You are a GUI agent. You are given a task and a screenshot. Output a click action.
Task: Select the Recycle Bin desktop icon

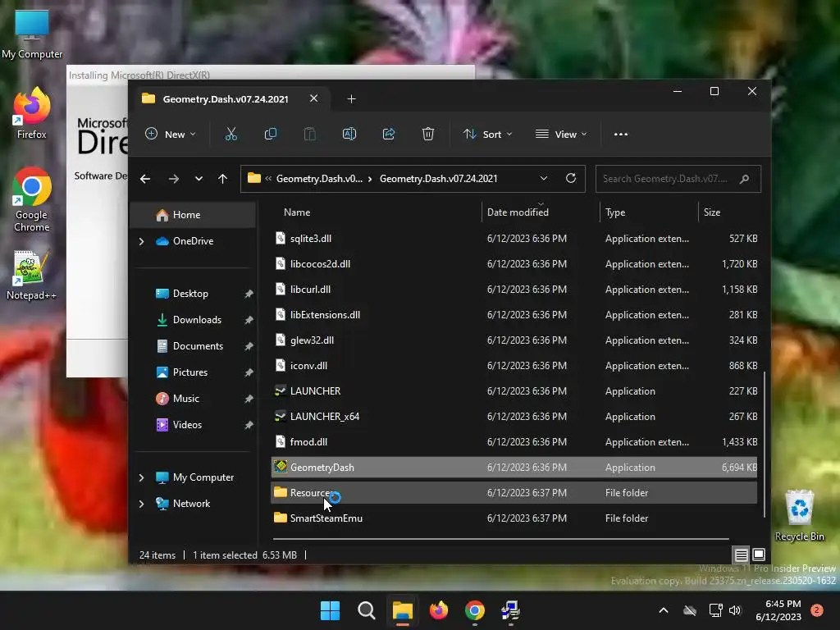799,516
